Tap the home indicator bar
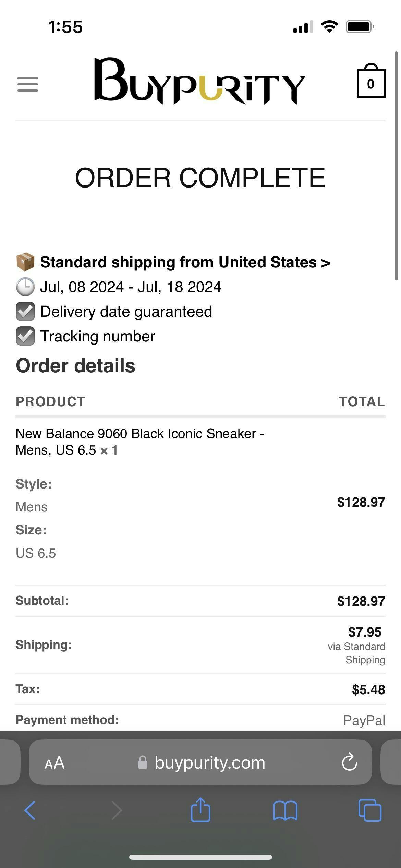Viewport: 401px width, 868px height. [200, 857]
